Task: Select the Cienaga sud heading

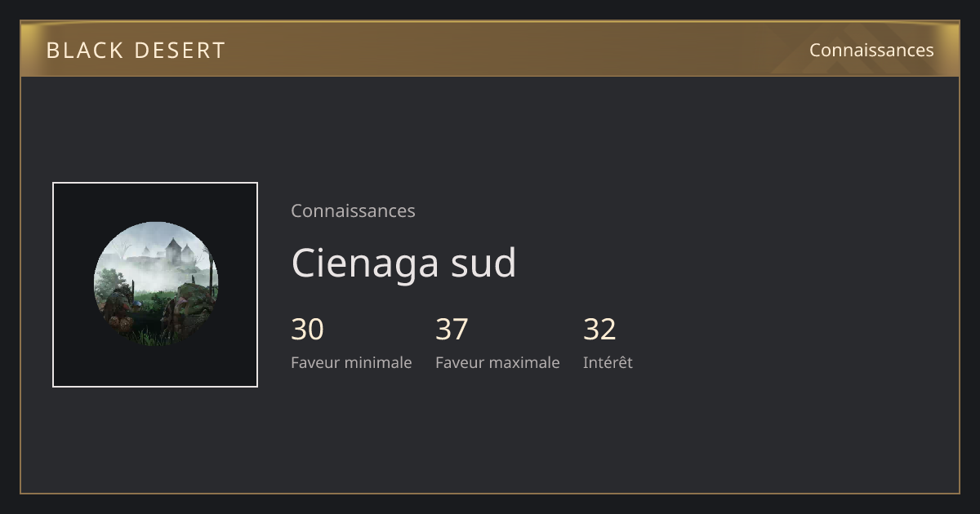Action: coord(403,263)
